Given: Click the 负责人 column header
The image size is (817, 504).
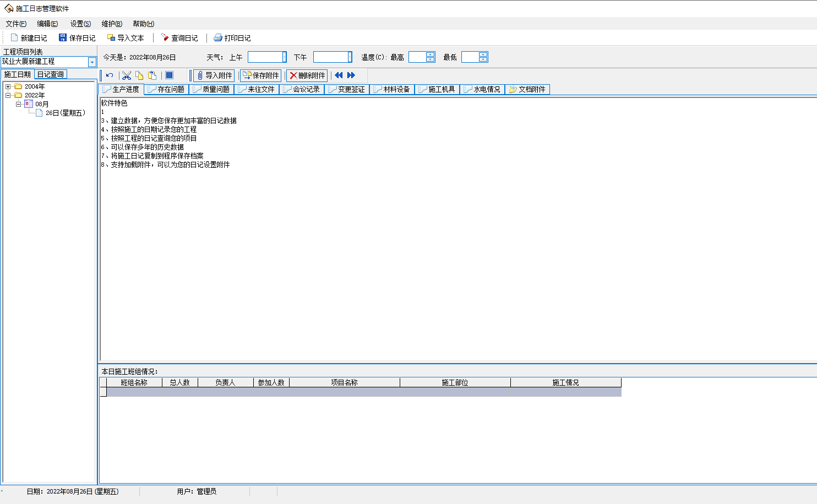Looking at the screenshot, I should [x=226, y=382].
